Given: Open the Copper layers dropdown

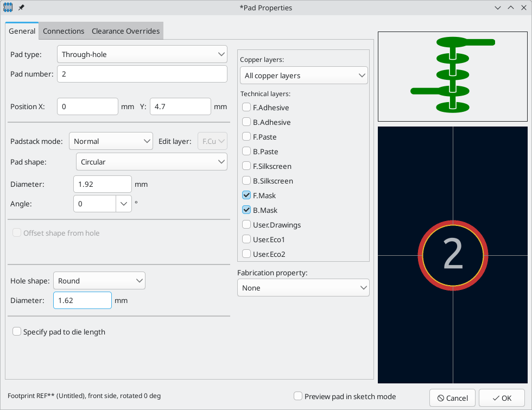Looking at the screenshot, I should tap(303, 75).
